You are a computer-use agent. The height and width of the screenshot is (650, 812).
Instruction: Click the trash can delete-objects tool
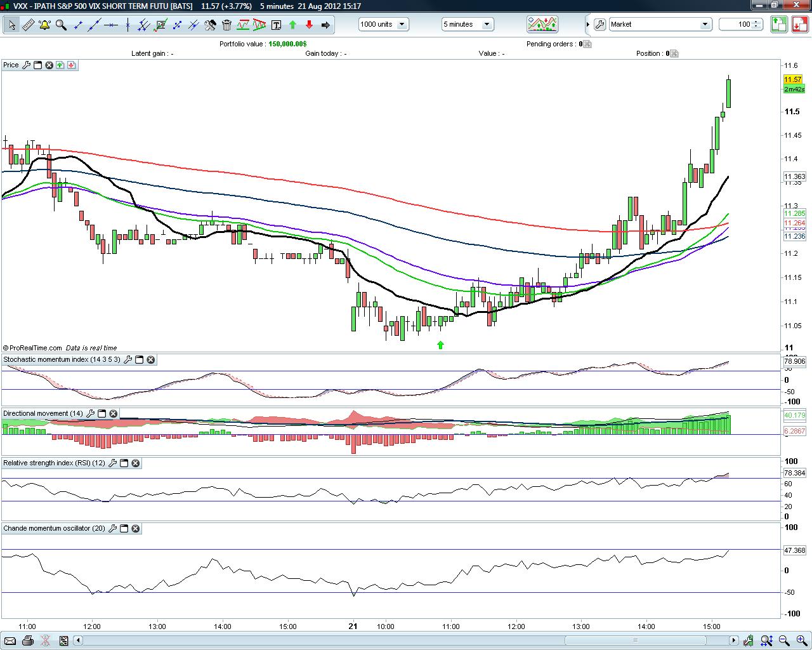coord(226,25)
